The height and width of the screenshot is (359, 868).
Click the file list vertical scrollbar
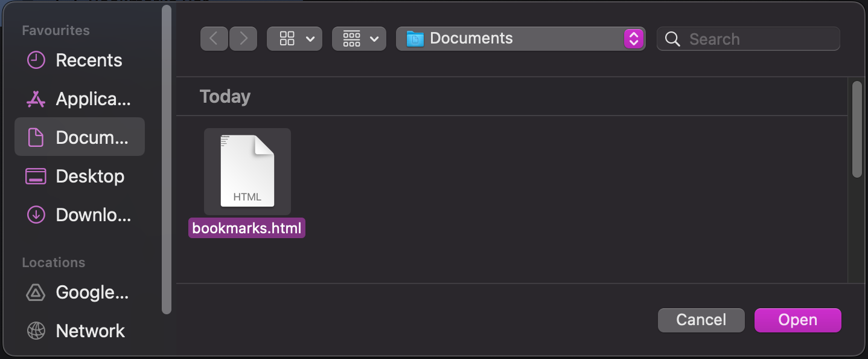coord(857,129)
